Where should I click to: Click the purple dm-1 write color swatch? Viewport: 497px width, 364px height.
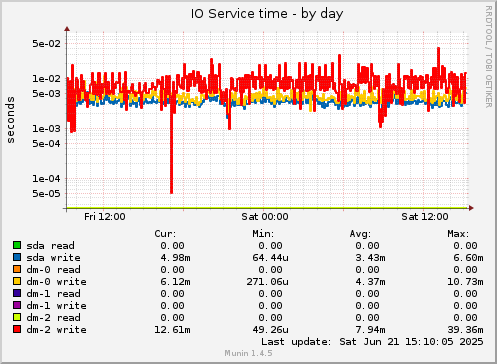pos(17,306)
